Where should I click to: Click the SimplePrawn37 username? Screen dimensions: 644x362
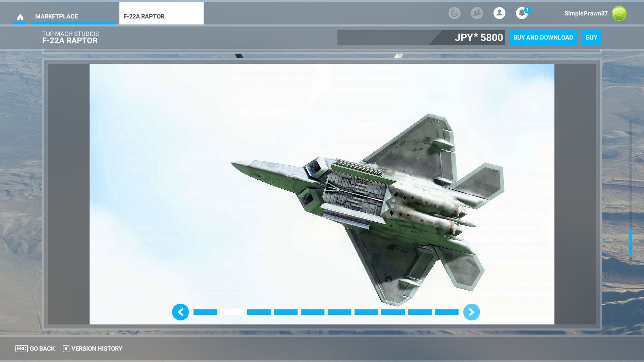[x=586, y=13]
